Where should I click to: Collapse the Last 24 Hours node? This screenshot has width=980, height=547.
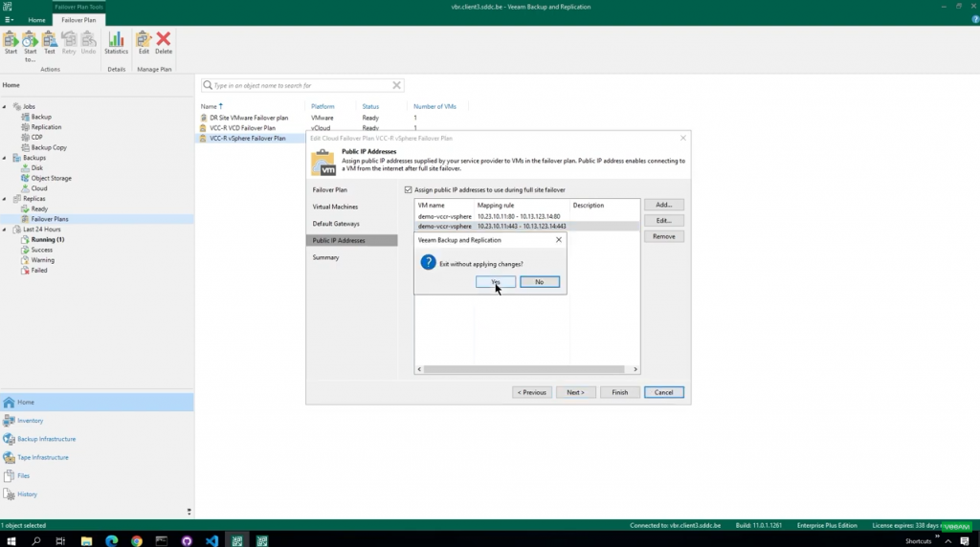[x=5, y=230]
